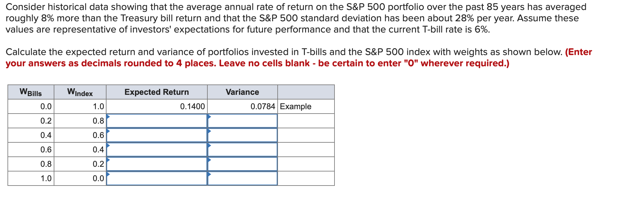
Task: Click Variance cell for 0.2 bills row
Action: [242, 121]
